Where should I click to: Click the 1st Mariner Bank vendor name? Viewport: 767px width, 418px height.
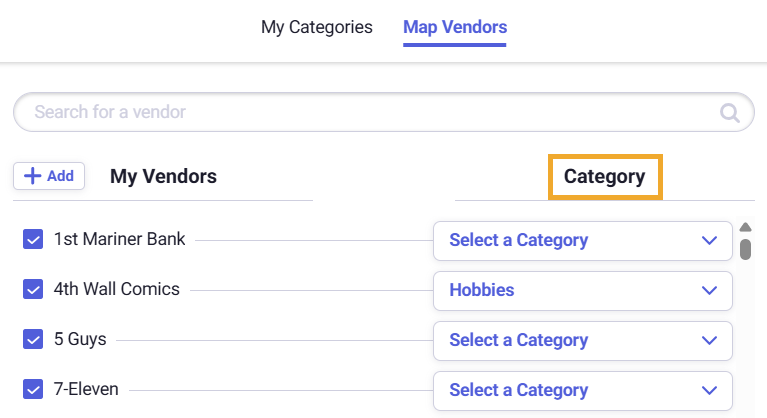(x=120, y=239)
